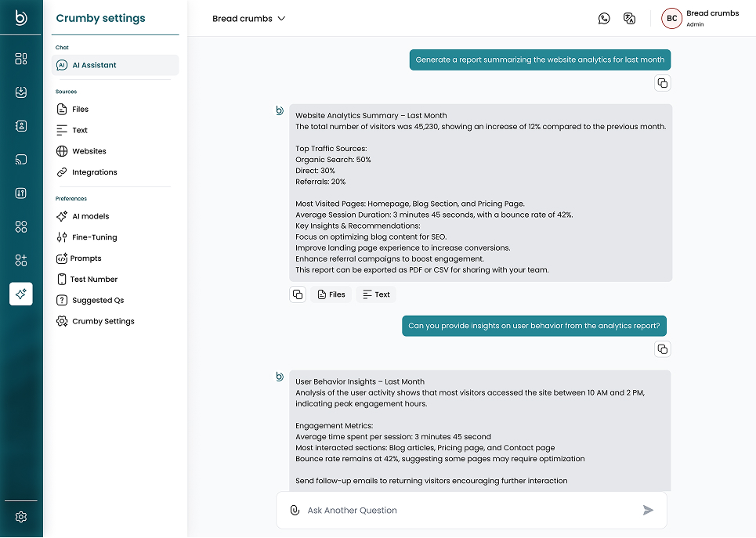Open the Fine-Tuning preferences item
The width and height of the screenshot is (756, 538).
pyautogui.click(x=94, y=237)
